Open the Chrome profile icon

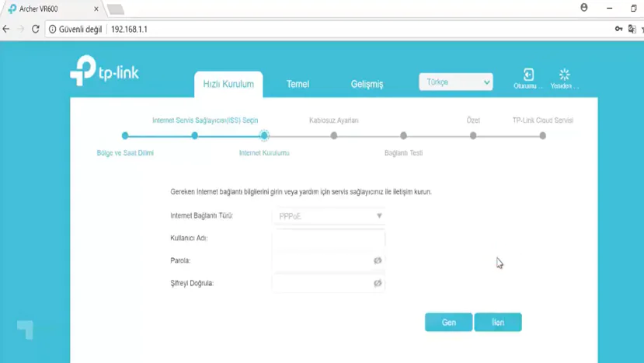(584, 8)
